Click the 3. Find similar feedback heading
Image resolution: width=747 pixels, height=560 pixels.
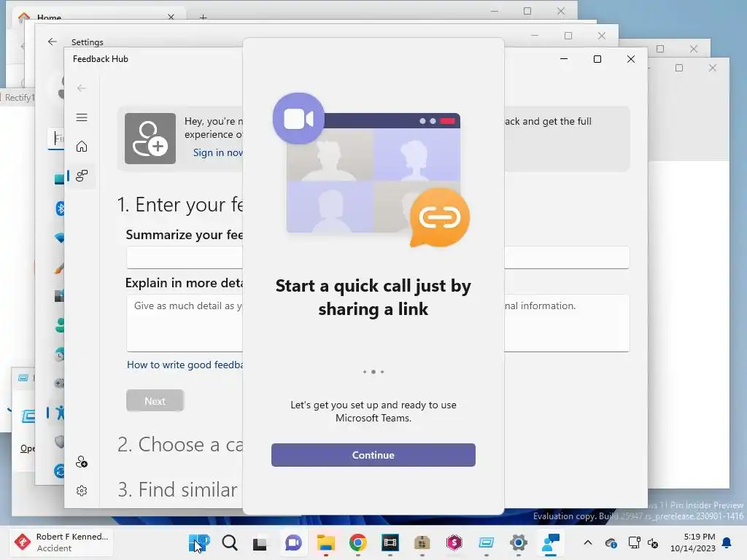tap(177, 489)
